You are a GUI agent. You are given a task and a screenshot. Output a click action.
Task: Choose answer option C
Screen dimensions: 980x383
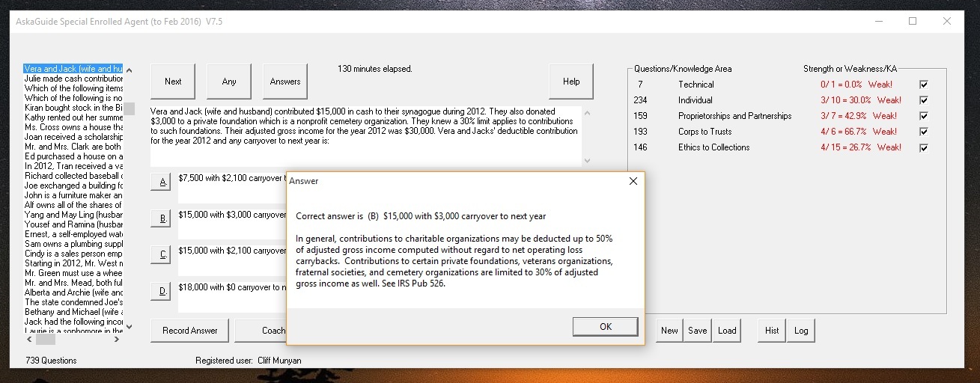162,254
